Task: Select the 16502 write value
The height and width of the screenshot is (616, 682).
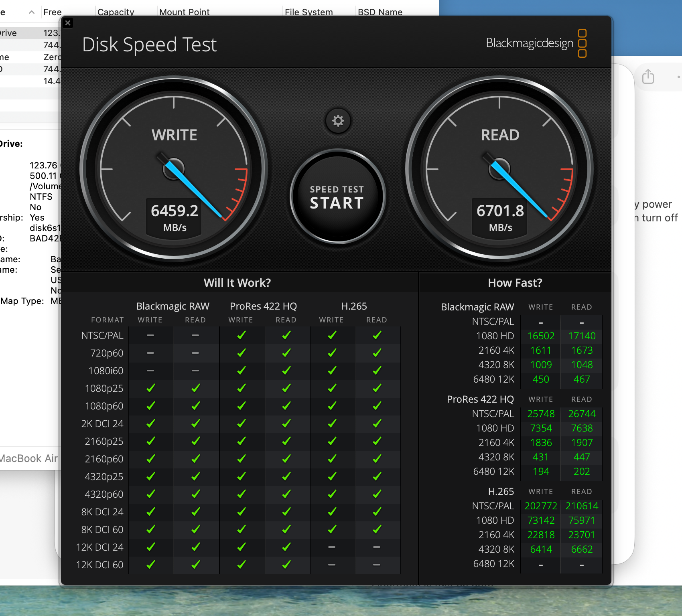Action: [541, 336]
